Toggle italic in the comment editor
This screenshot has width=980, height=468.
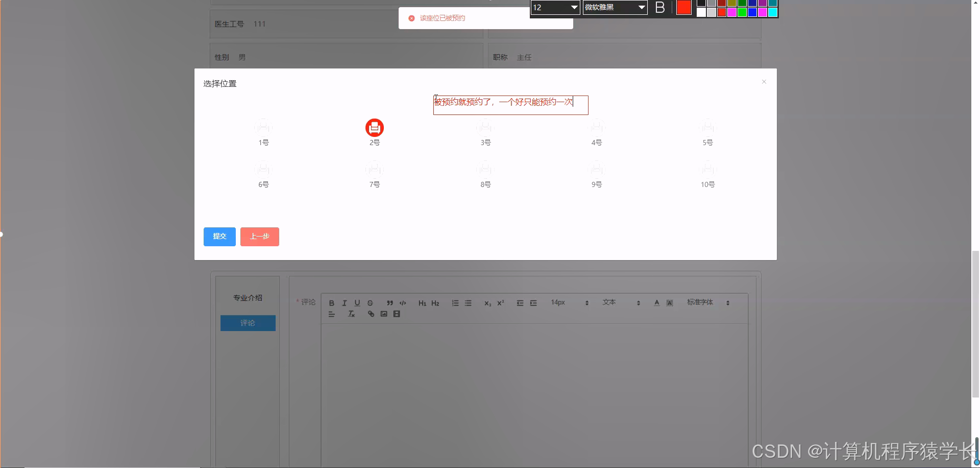pyautogui.click(x=345, y=303)
